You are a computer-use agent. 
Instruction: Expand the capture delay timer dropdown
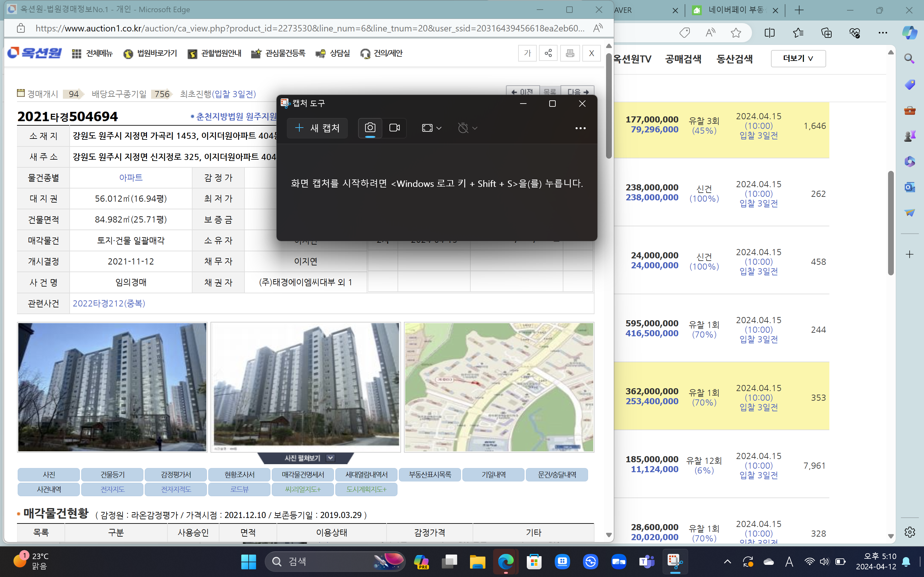467,128
